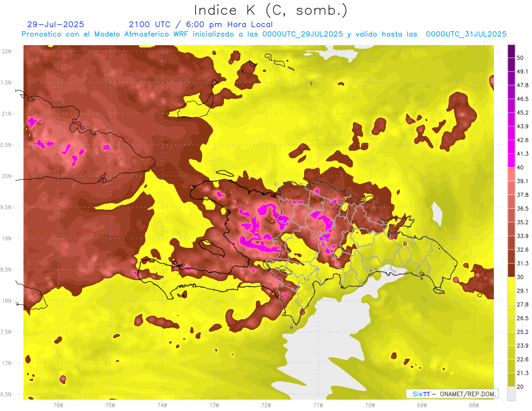Click legend value '47.8'
532x411 pixels.
coord(523,85)
